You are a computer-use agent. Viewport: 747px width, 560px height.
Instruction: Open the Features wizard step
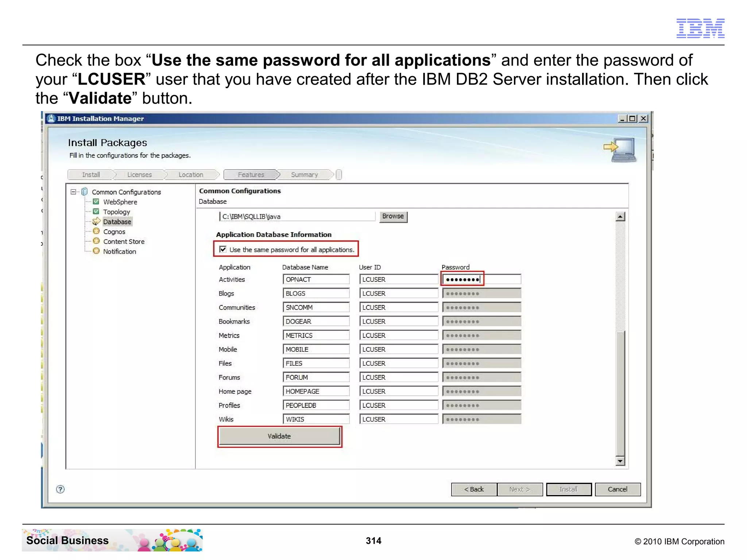coord(251,175)
